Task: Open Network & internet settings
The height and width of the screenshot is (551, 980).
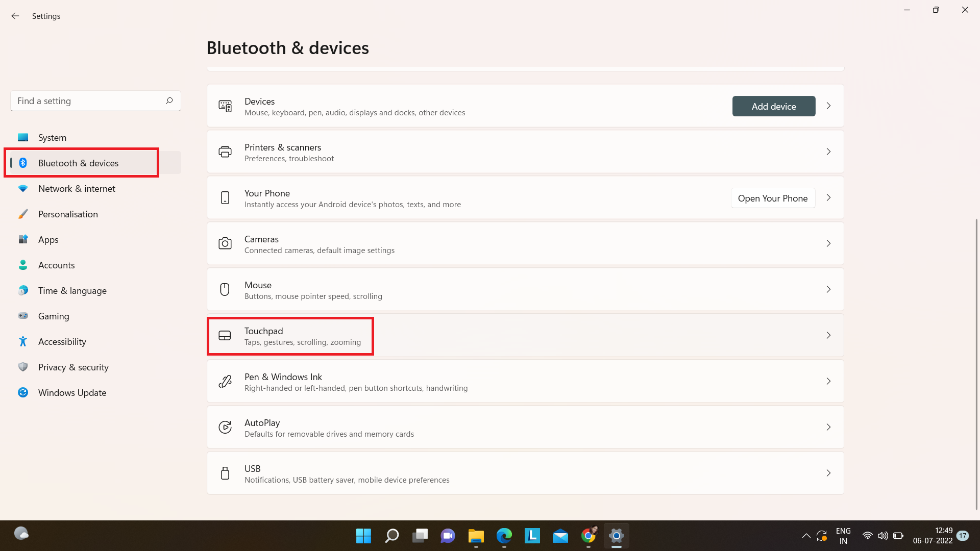Action: pyautogui.click(x=77, y=189)
